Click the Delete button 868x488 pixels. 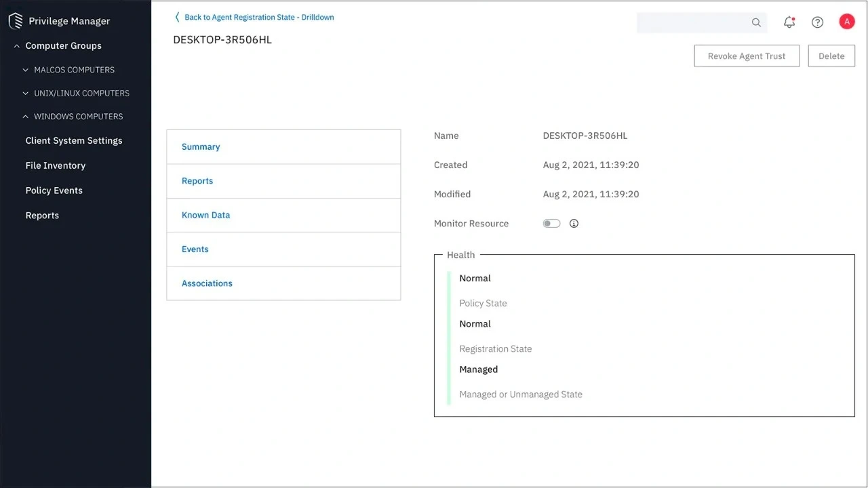(831, 56)
